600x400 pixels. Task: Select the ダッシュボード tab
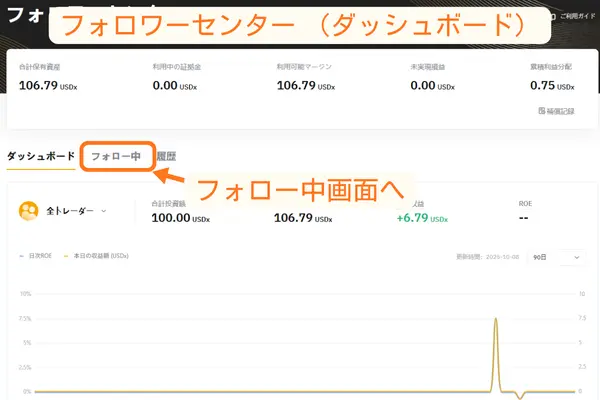tap(41, 157)
